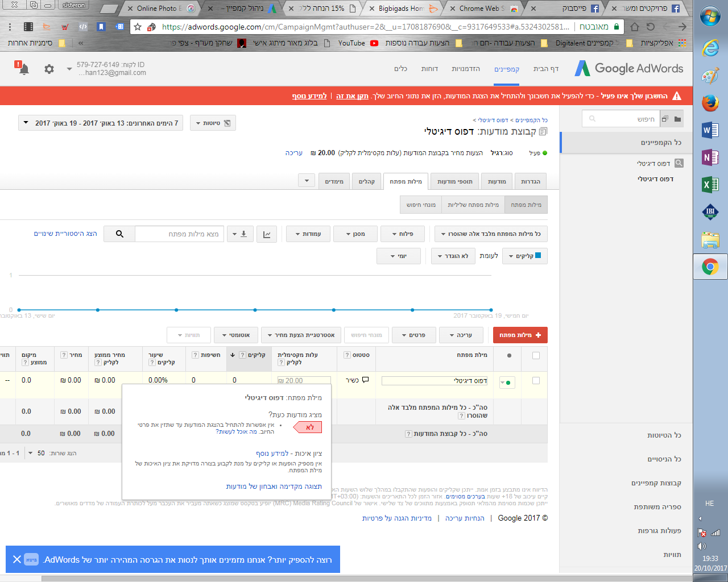Click the folder icon beside the search box

click(x=677, y=119)
